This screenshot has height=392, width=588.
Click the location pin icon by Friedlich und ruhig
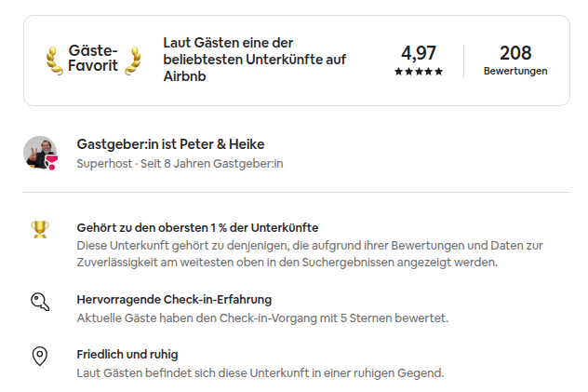pos(40,356)
